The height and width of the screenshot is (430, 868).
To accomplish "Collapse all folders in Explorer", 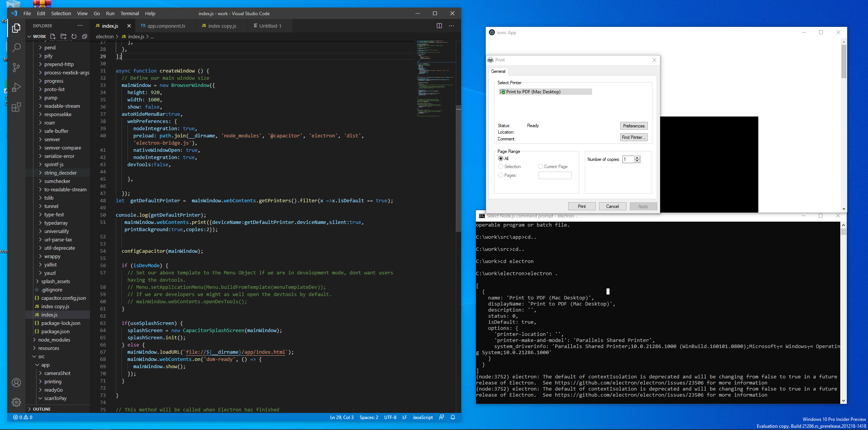I will (x=84, y=36).
